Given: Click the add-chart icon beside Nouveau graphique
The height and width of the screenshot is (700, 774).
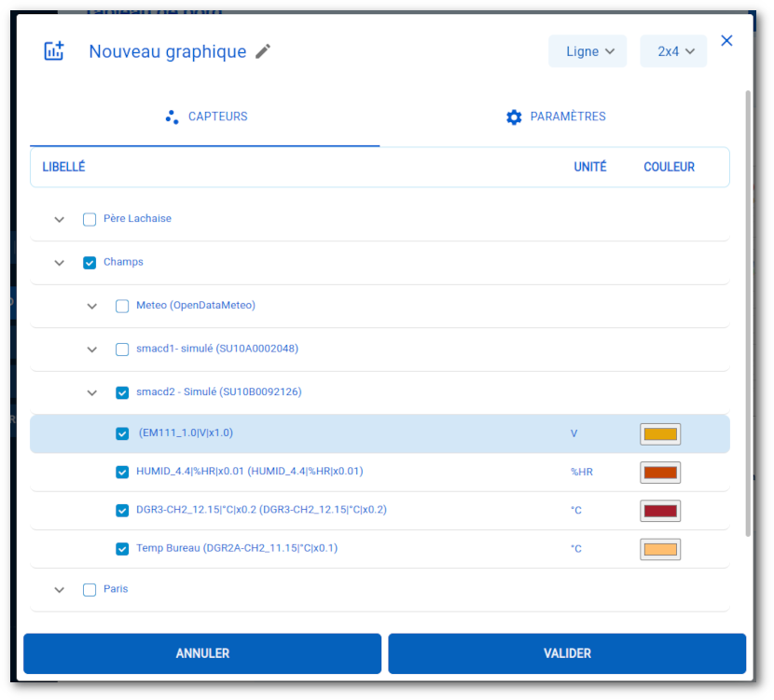Looking at the screenshot, I should pyautogui.click(x=54, y=51).
